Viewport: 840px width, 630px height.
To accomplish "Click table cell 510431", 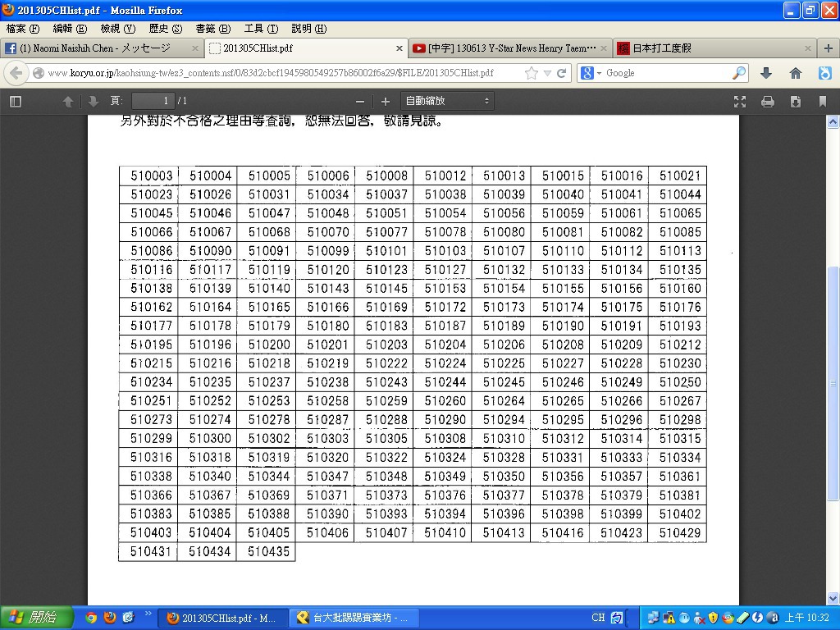I will (148, 552).
